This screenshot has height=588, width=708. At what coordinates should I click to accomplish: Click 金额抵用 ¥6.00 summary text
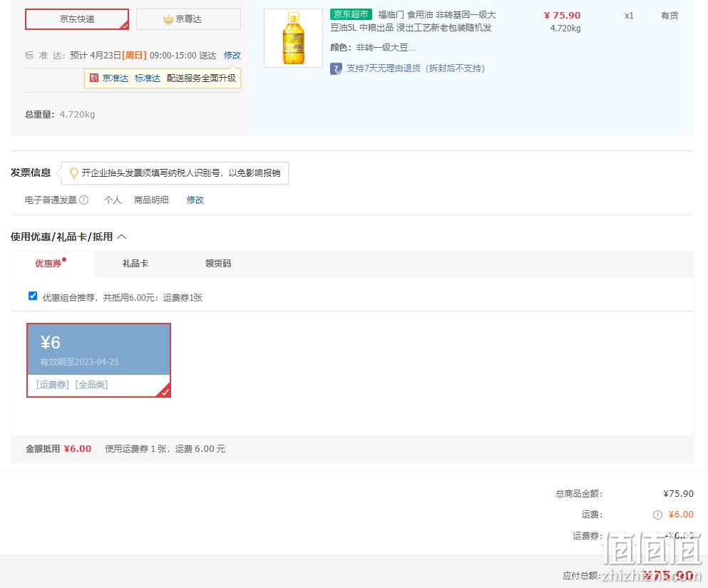[58, 448]
